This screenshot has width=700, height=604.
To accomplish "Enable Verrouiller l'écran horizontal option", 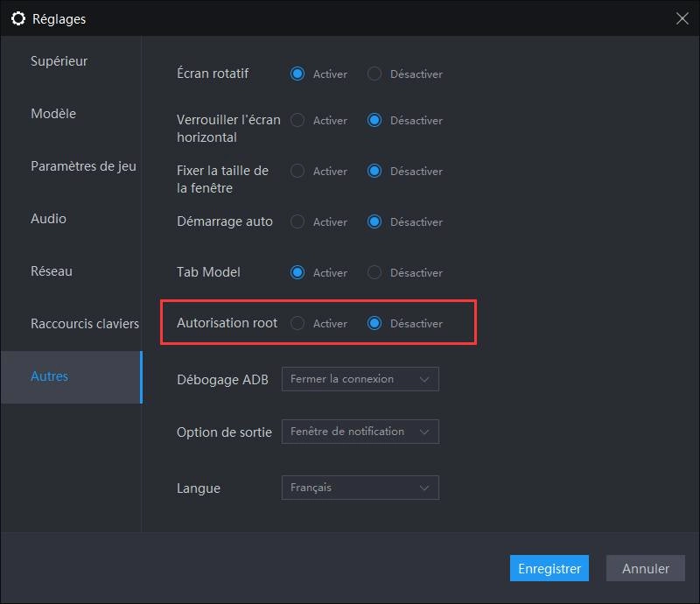I will [x=297, y=121].
